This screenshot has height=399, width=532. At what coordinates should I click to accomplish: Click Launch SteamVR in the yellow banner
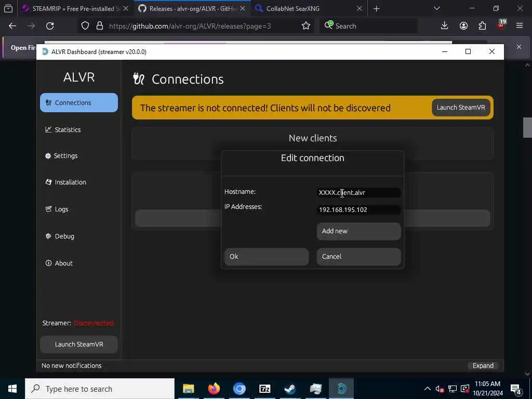pyautogui.click(x=461, y=108)
